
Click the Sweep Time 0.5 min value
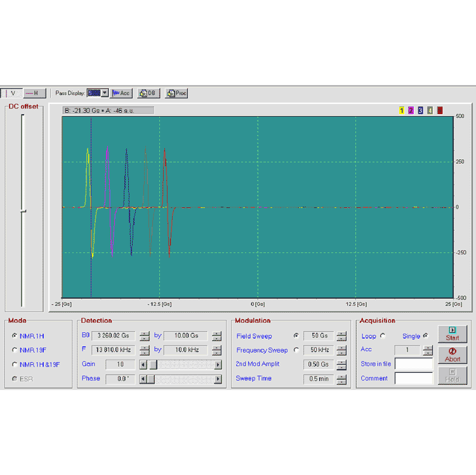click(x=319, y=379)
